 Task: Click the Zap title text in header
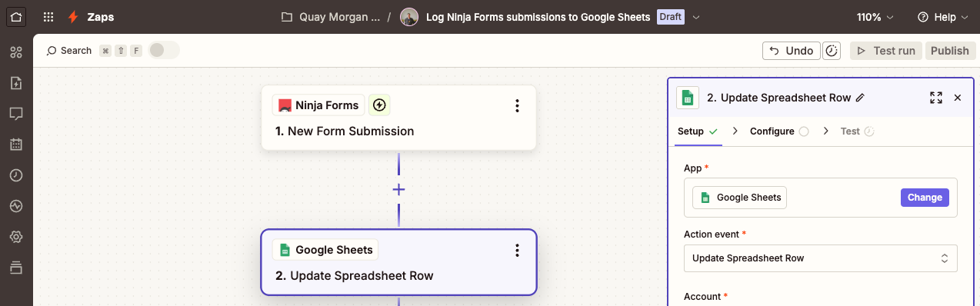538,17
